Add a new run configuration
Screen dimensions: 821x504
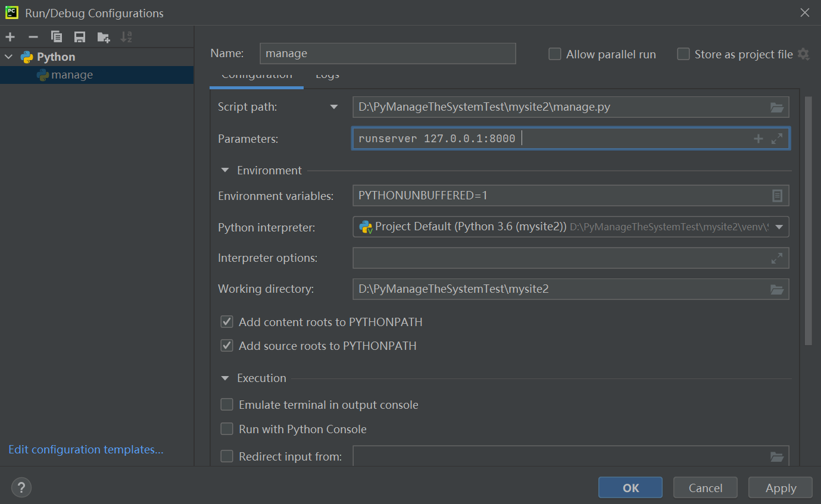[10, 36]
